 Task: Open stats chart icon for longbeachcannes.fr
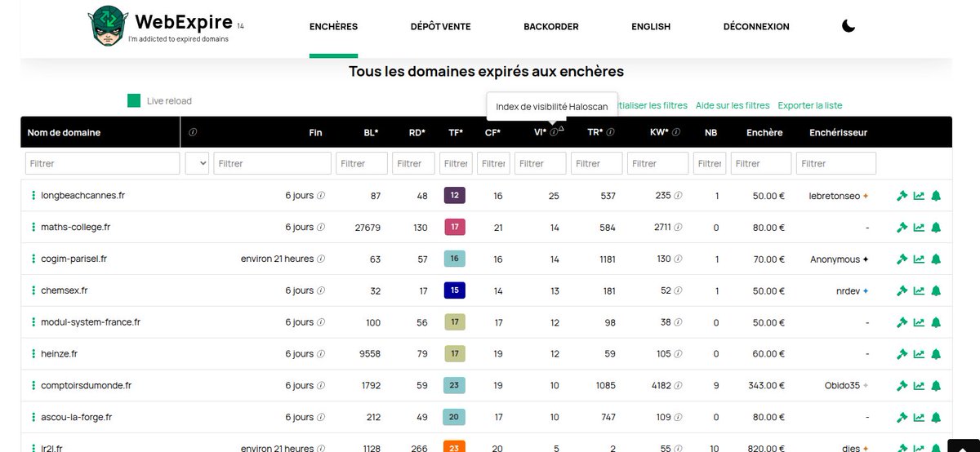[x=919, y=196]
